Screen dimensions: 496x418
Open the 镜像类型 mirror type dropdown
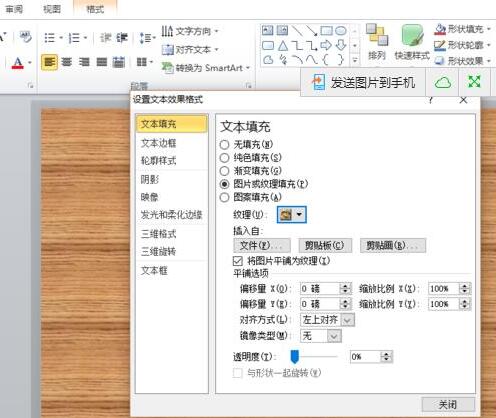click(x=334, y=336)
